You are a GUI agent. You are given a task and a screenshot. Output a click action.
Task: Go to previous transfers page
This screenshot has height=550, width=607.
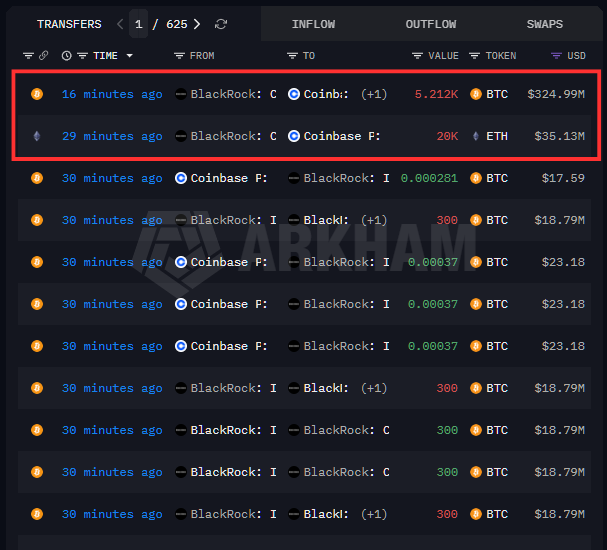[x=120, y=24]
